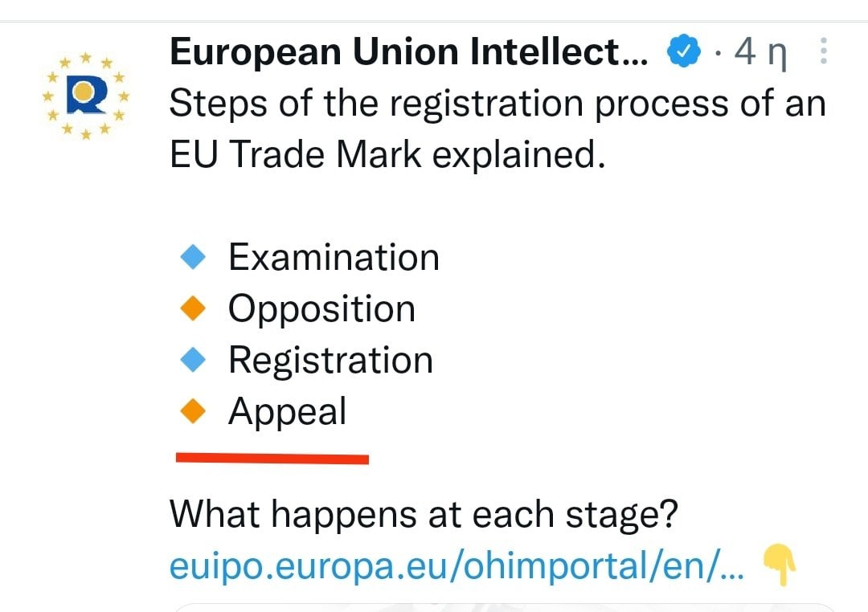Click the blue diamond beside Examination
The image size is (868, 612).
pyautogui.click(x=193, y=257)
